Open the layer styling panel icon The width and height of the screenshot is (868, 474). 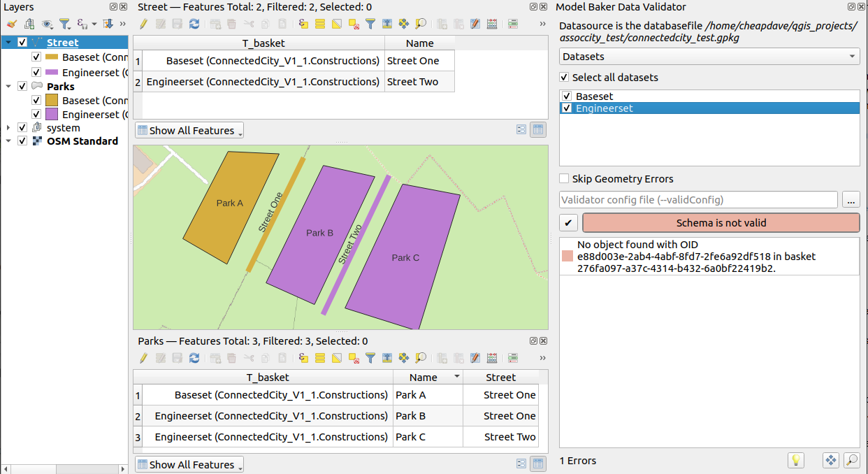(x=12, y=24)
